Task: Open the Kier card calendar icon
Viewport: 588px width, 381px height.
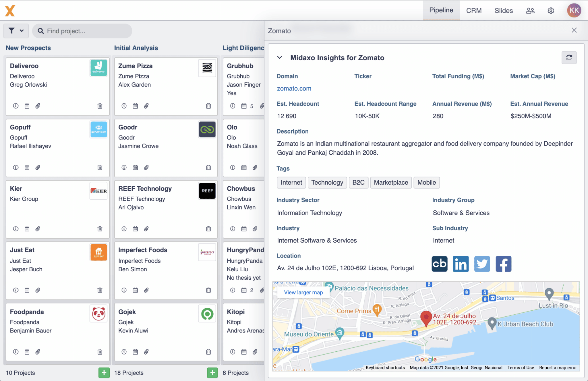Action: (27, 229)
